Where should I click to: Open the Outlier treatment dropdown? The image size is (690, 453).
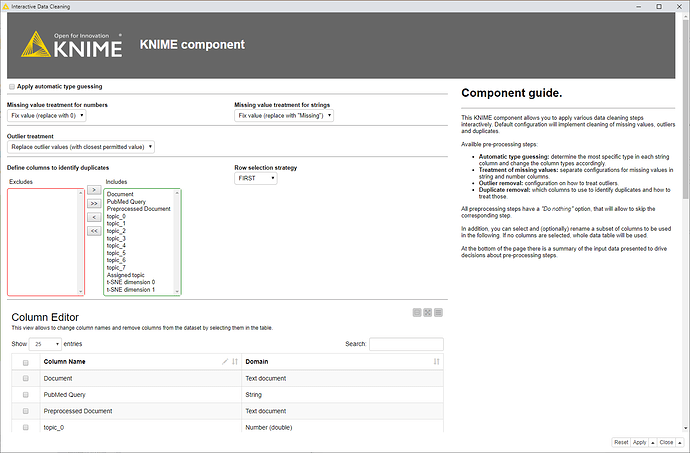point(81,147)
